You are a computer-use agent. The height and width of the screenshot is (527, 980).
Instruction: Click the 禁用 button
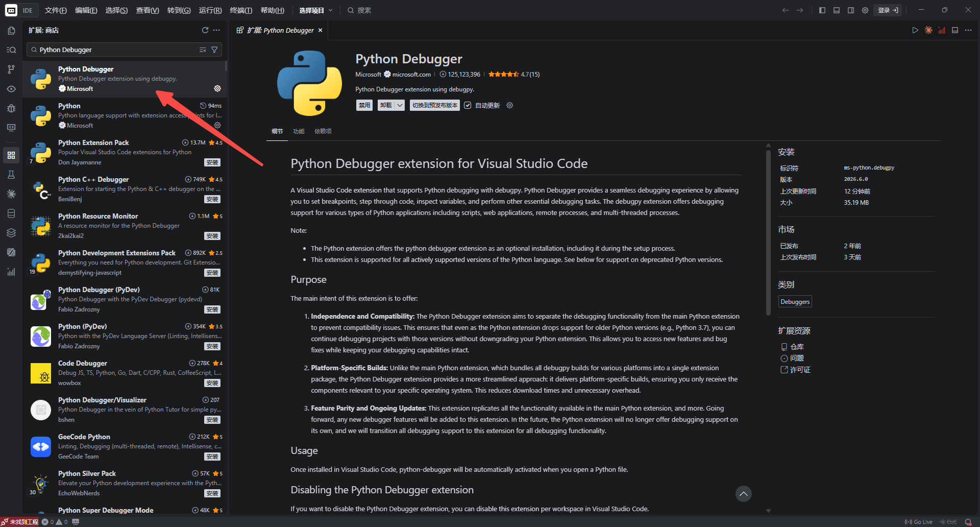[364, 105]
